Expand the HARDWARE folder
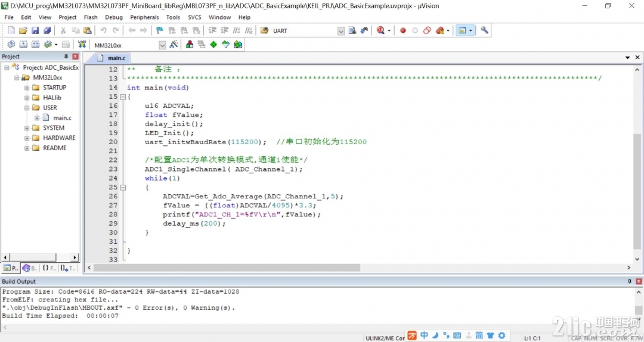This screenshot has height=342, width=644. click(27, 138)
